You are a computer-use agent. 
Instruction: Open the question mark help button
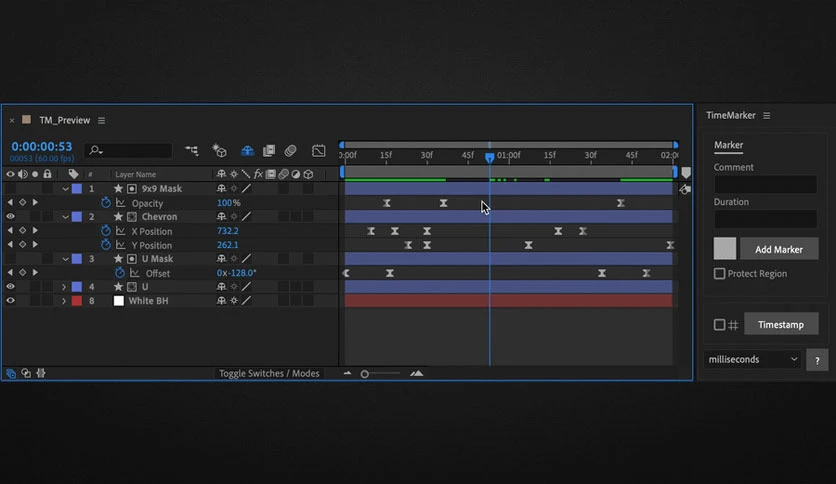click(x=817, y=360)
